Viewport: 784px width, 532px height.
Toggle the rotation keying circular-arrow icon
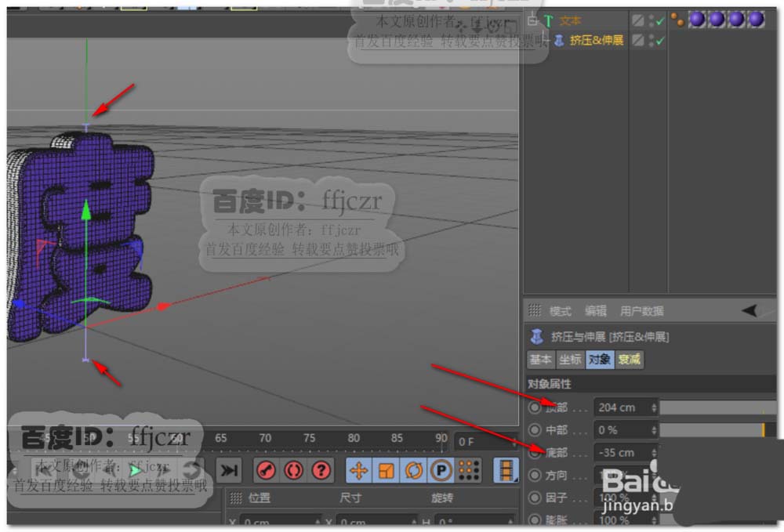(x=413, y=471)
